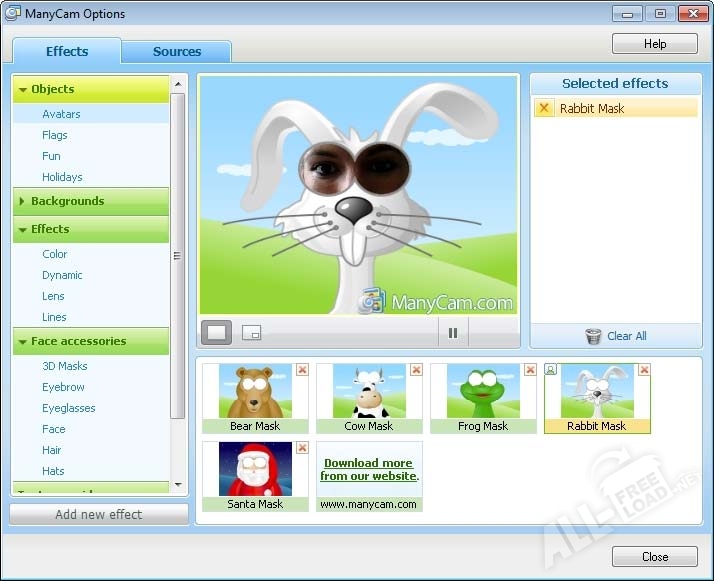Follow the Download more from our website link
Image resolution: width=714 pixels, height=581 pixels.
coord(369,469)
